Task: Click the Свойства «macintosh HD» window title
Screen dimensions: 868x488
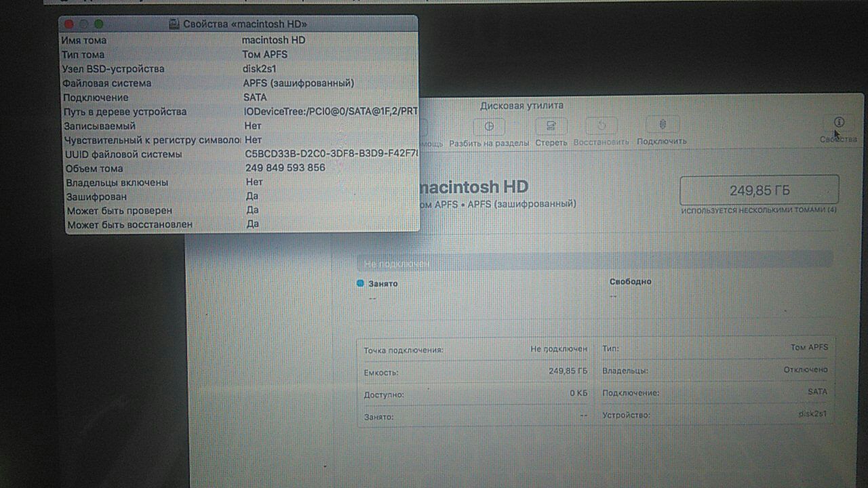Action: point(245,24)
